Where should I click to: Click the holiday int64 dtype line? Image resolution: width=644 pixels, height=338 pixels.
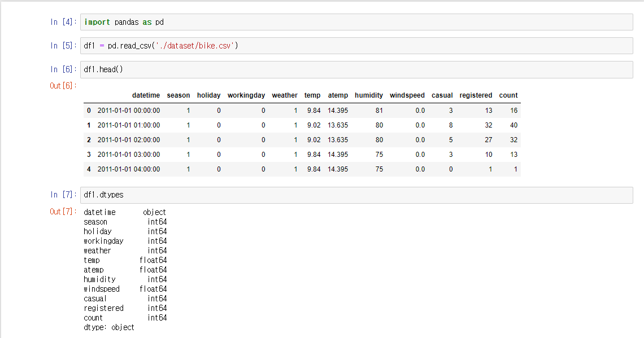tap(125, 231)
